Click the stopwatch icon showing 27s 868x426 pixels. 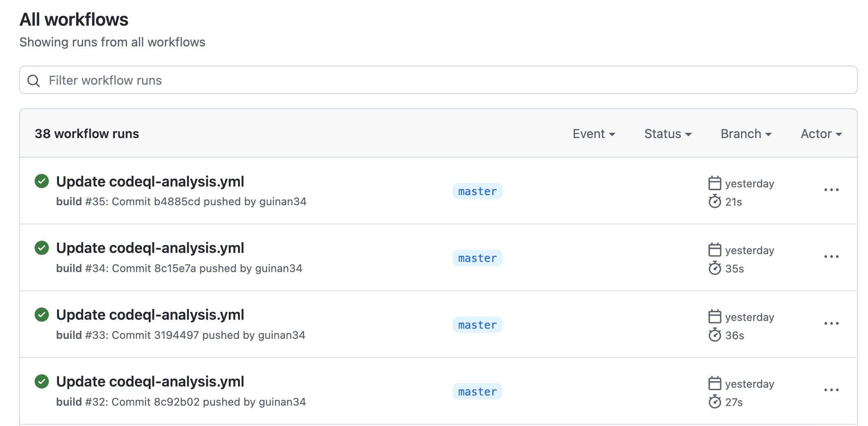(716, 402)
